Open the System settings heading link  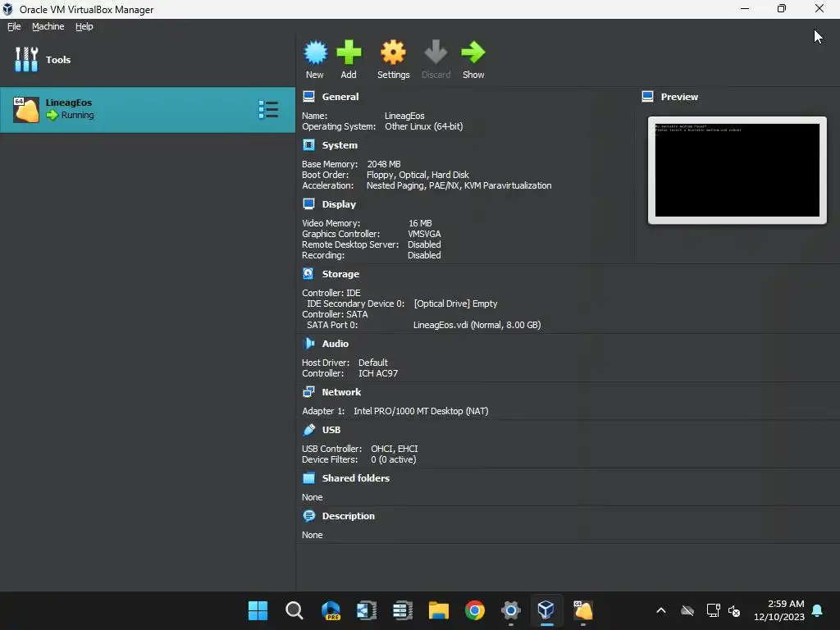coord(340,144)
